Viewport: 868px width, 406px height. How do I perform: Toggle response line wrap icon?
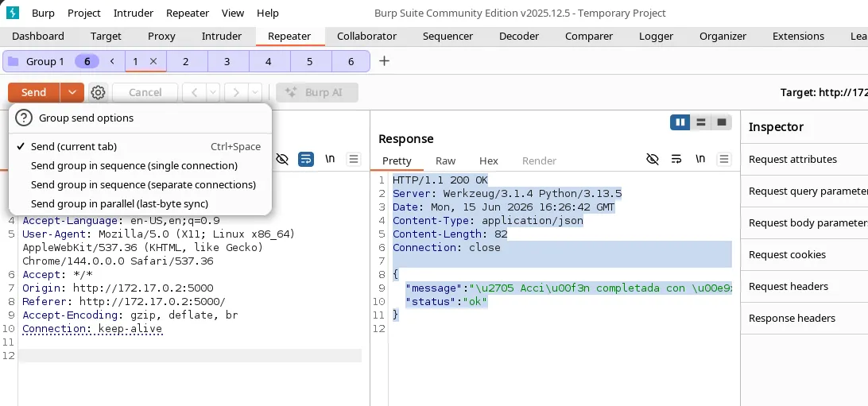click(676, 160)
